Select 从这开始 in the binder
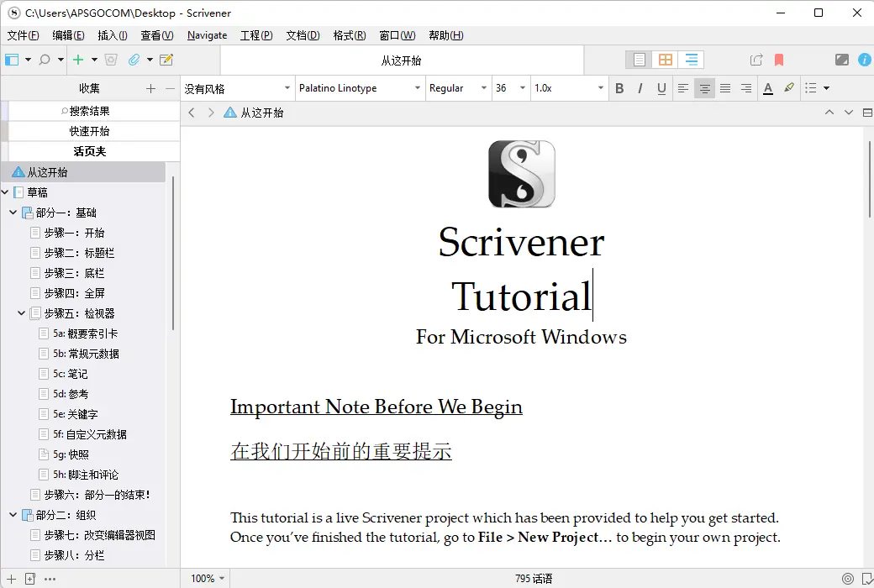Viewport: 874px width, 588px height. click(x=83, y=172)
